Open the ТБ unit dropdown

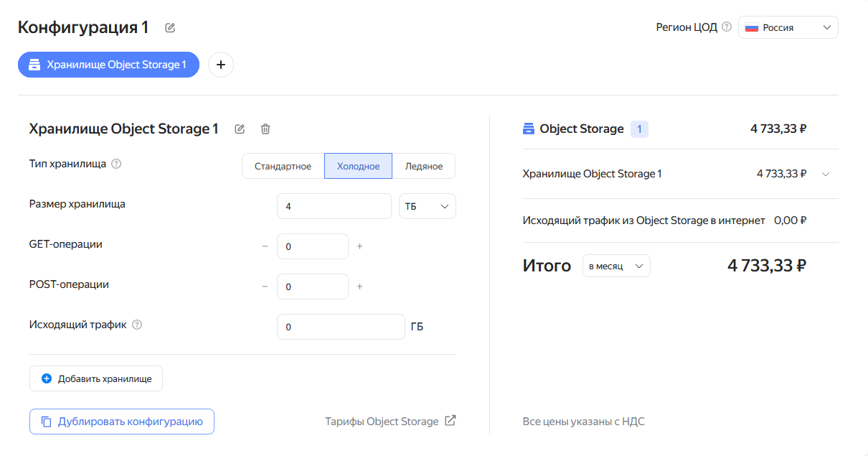click(x=428, y=206)
